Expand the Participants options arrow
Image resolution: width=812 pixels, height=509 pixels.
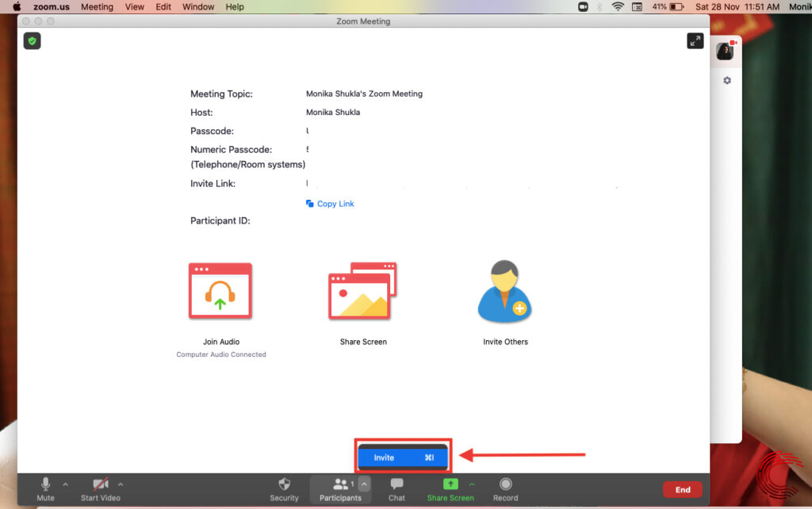[x=364, y=484]
